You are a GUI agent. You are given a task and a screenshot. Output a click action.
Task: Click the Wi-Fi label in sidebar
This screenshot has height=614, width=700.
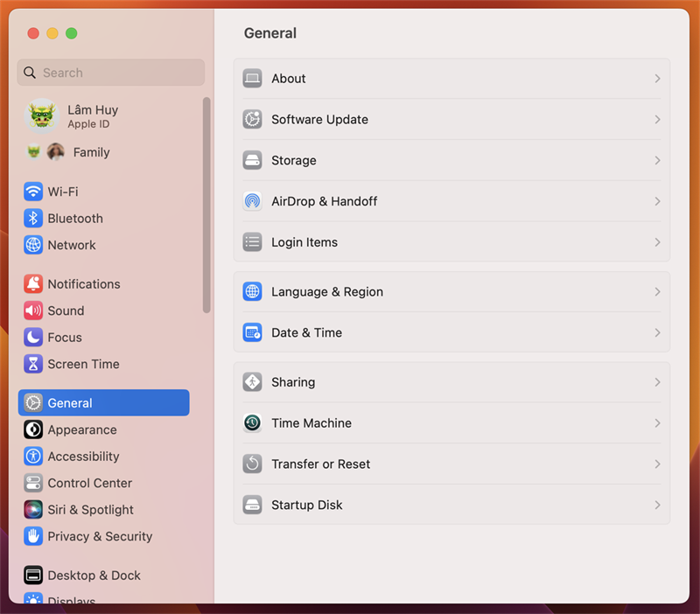[x=63, y=192]
